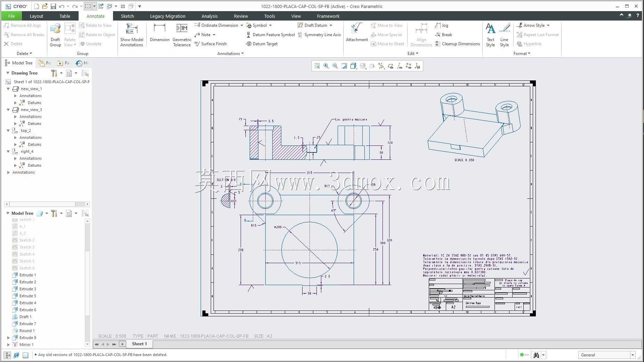Open the Ordinate Dimension dropdown arrow
Image resolution: width=644 pixels, height=362 pixels.
pyautogui.click(x=242, y=25)
